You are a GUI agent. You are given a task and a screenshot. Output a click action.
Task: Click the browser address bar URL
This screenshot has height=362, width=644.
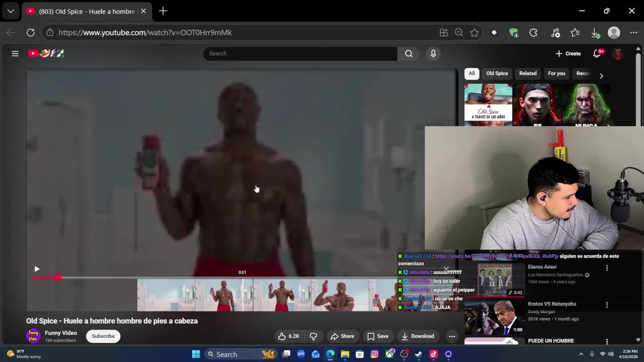[145, 33]
